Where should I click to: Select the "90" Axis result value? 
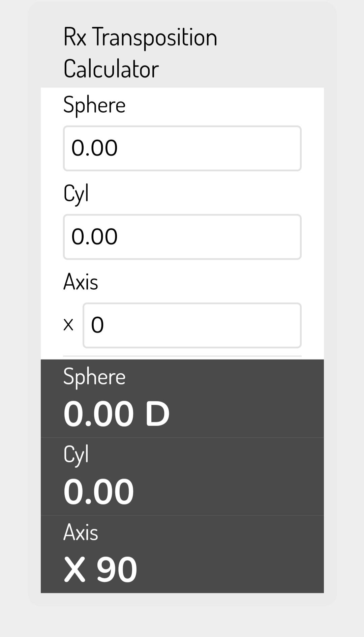pyautogui.click(x=117, y=570)
